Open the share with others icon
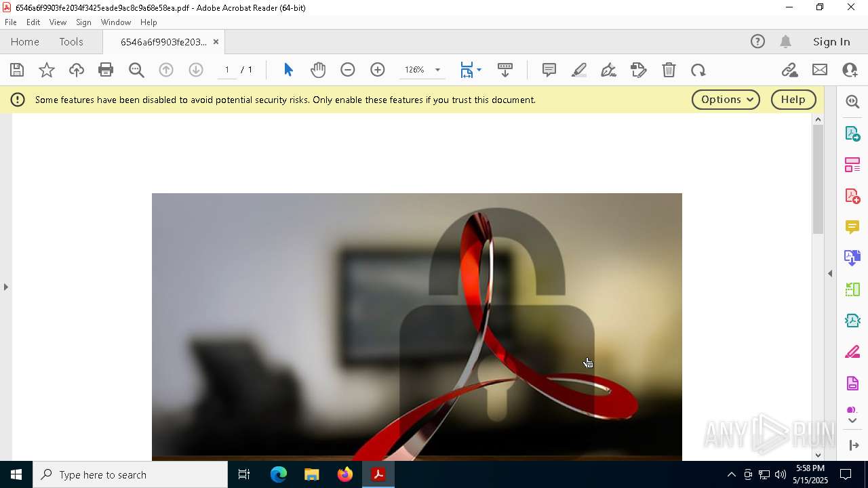 pyautogui.click(x=850, y=70)
